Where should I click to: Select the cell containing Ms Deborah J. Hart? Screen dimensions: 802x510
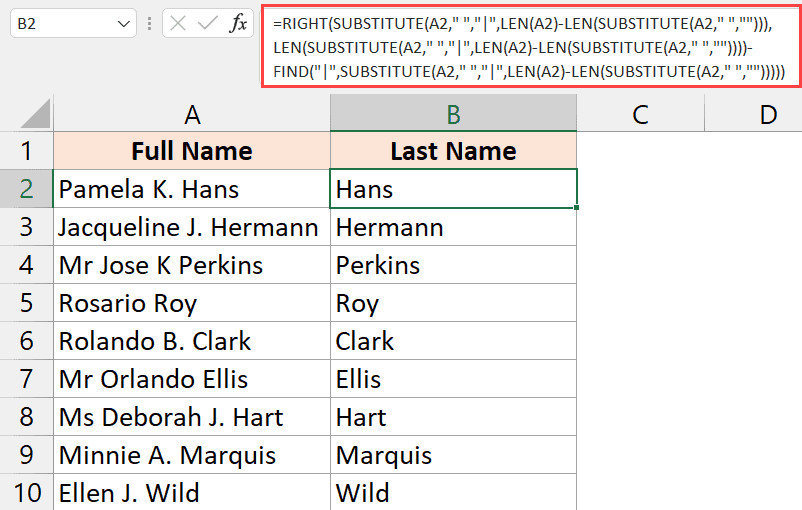click(192, 417)
